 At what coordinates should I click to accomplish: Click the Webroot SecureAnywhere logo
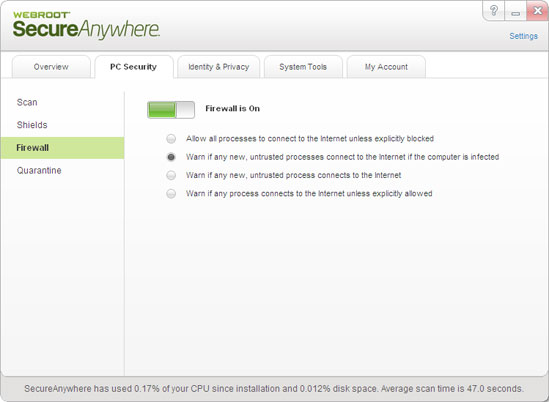coord(86,25)
